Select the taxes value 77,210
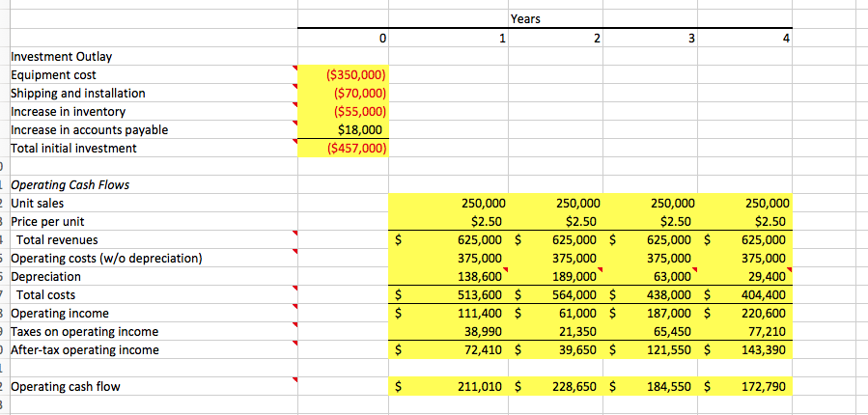The image size is (868, 415). 769,331
